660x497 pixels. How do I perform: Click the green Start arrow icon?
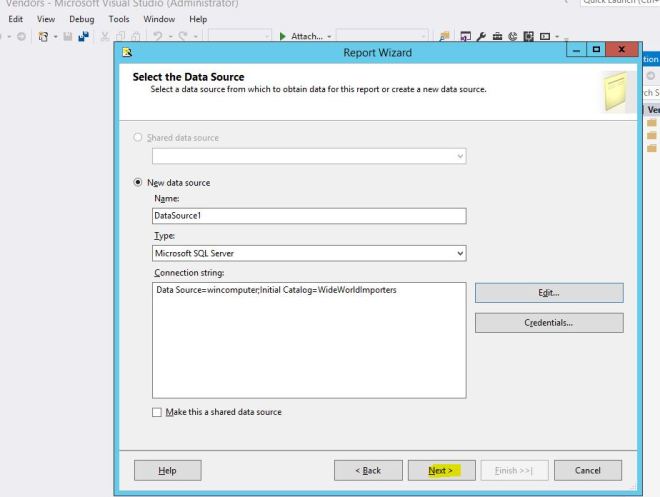coord(282,36)
